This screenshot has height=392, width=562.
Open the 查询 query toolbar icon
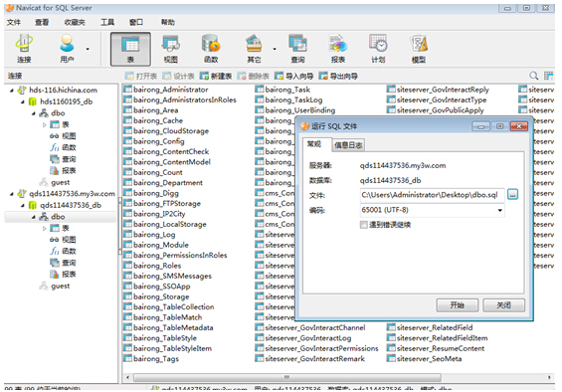(297, 49)
